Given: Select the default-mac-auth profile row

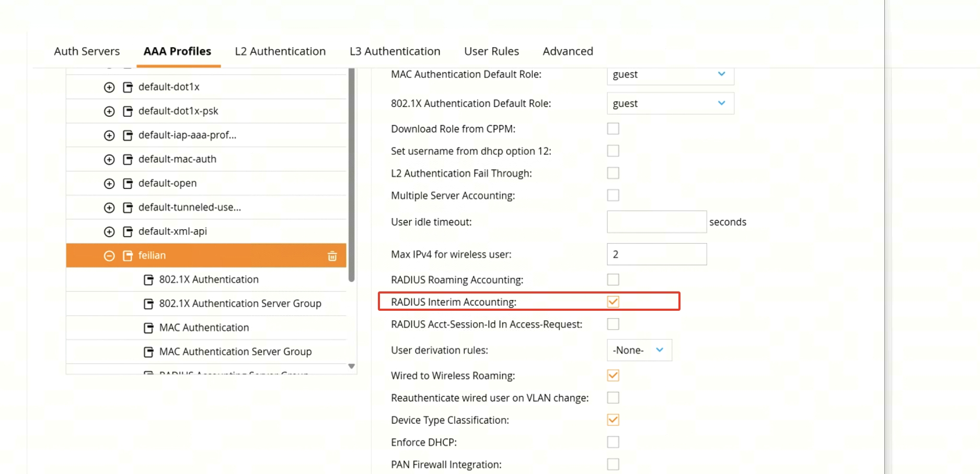Looking at the screenshot, I should [206, 160].
